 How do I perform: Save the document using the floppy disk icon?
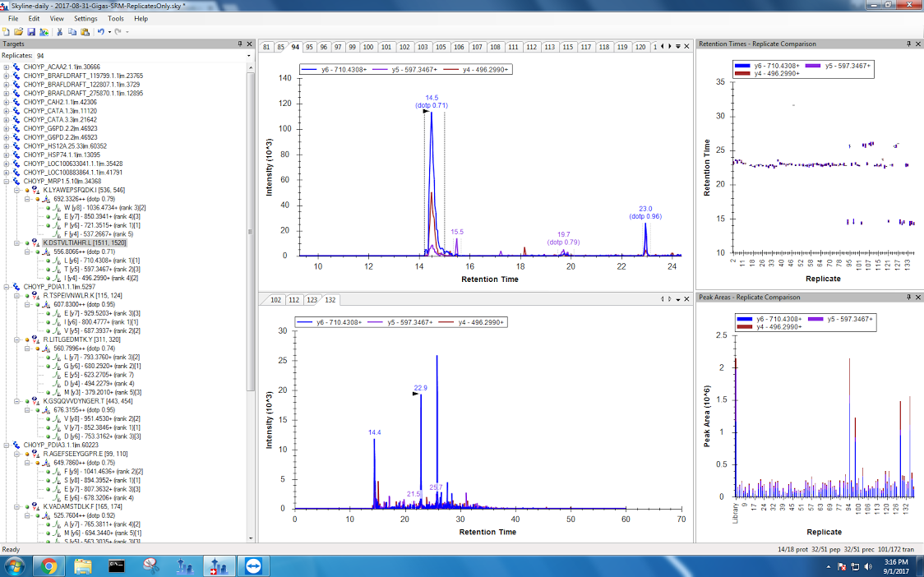click(30, 31)
